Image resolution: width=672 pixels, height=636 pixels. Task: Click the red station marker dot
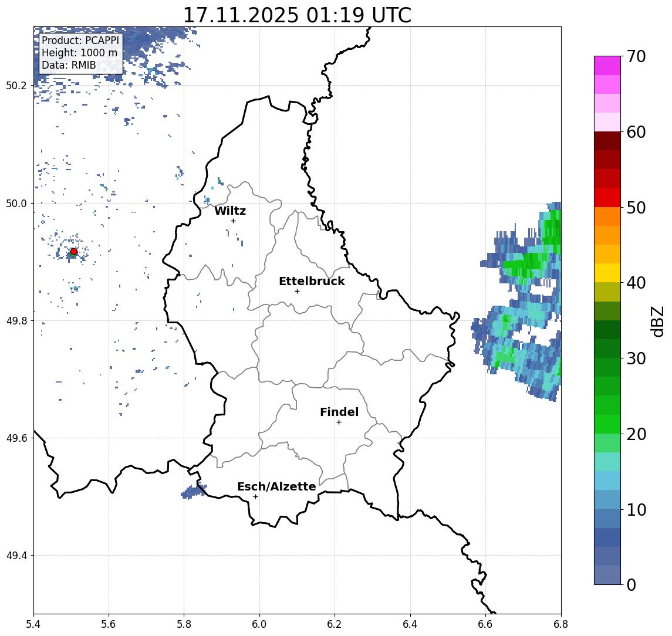point(74,252)
